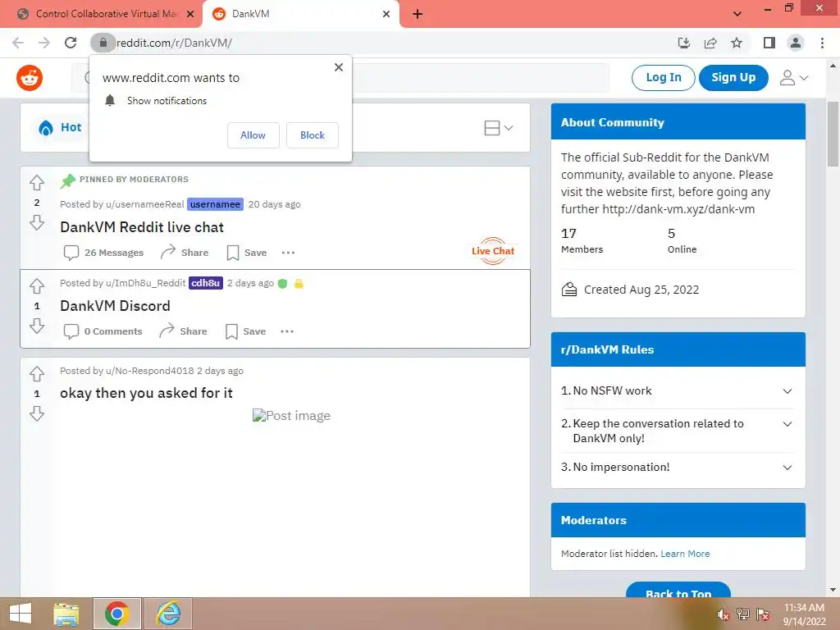
Task: Click the share page icon in address bar
Action: click(x=710, y=43)
